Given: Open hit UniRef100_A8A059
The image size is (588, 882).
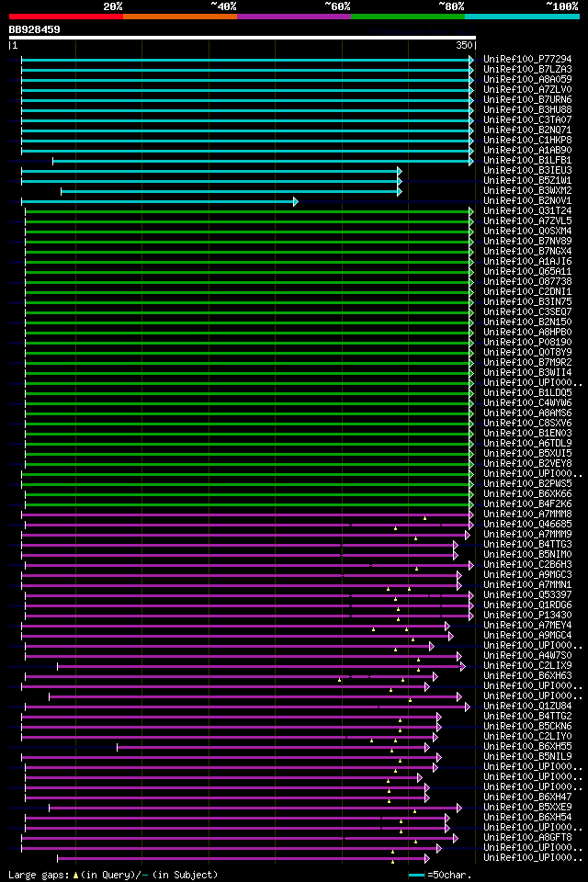Looking at the screenshot, I should click(x=527, y=79).
